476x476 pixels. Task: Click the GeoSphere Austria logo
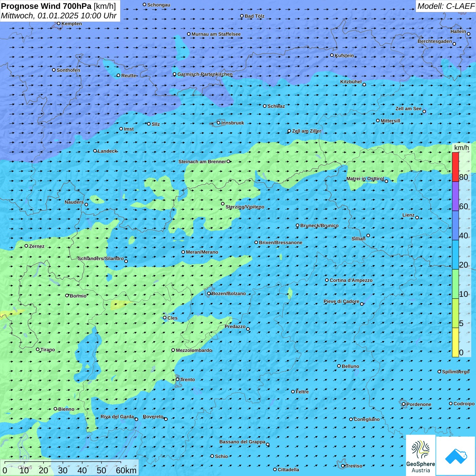click(x=421, y=456)
